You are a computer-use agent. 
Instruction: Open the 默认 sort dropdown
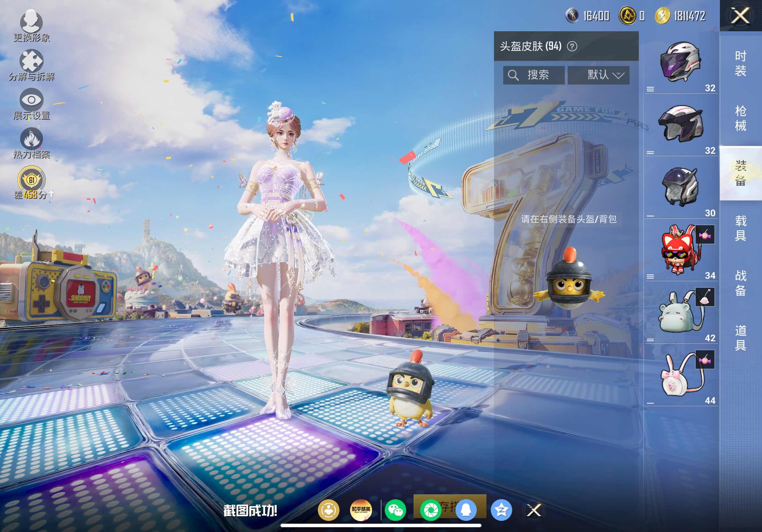coord(598,75)
